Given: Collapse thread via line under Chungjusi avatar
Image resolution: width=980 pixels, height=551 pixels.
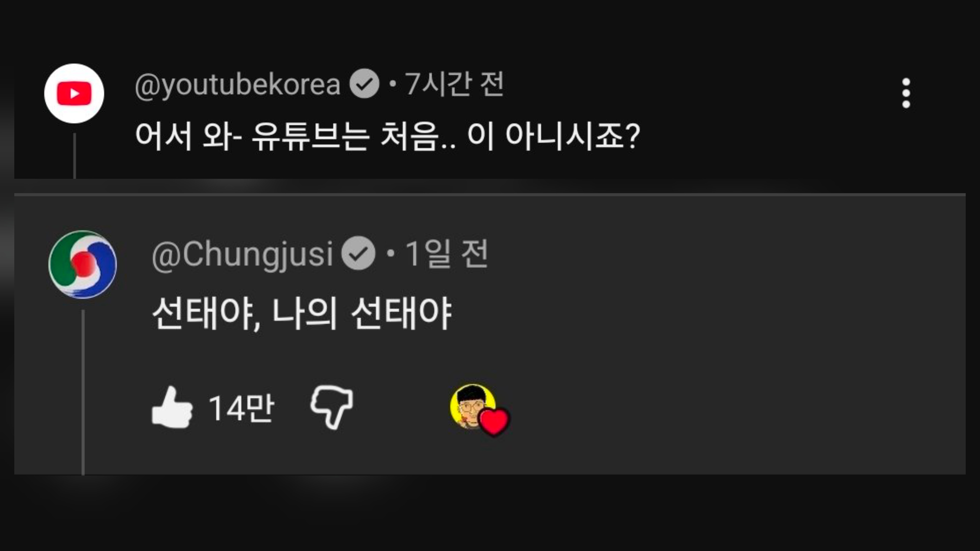Looking at the screenshot, I should (x=83, y=392).
